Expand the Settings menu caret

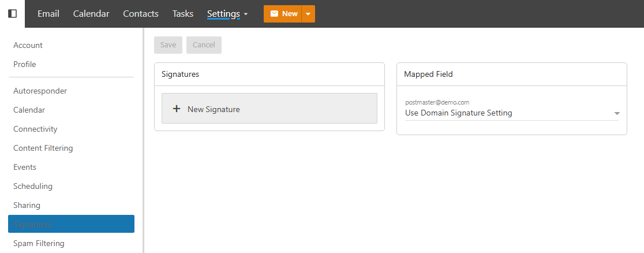click(246, 14)
